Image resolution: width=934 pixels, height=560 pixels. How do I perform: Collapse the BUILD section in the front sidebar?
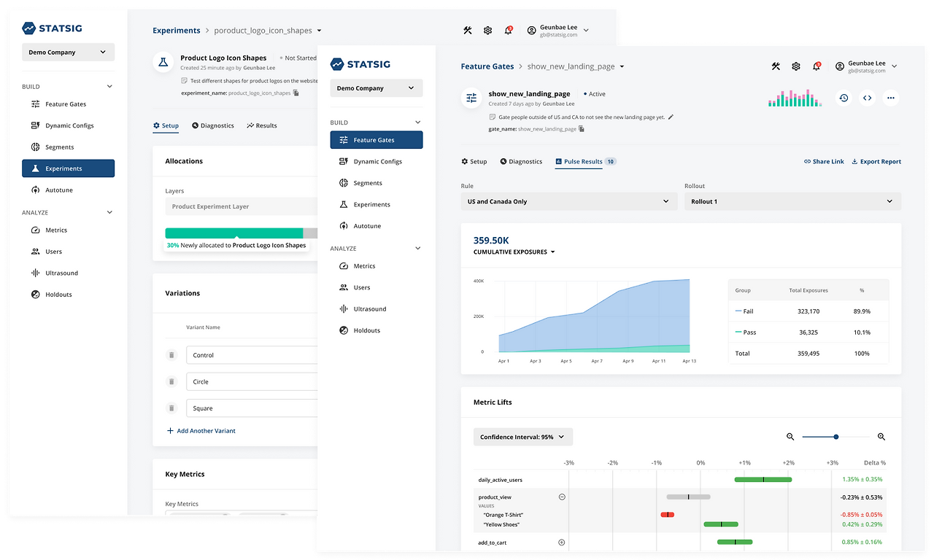point(418,122)
